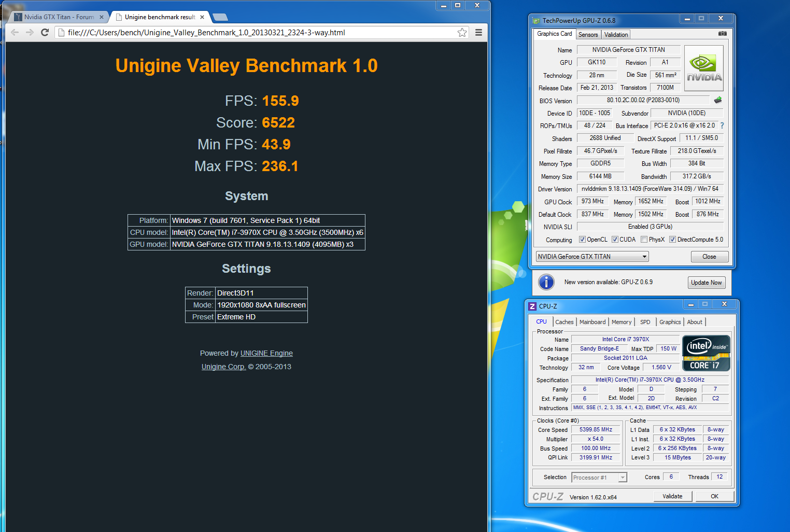
Task: Click the NVIDIA logo in GPU-Z
Action: tap(704, 68)
